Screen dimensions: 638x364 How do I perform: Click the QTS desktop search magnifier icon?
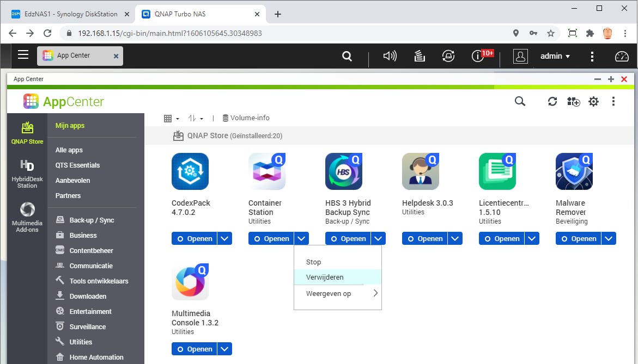pyautogui.click(x=347, y=56)
